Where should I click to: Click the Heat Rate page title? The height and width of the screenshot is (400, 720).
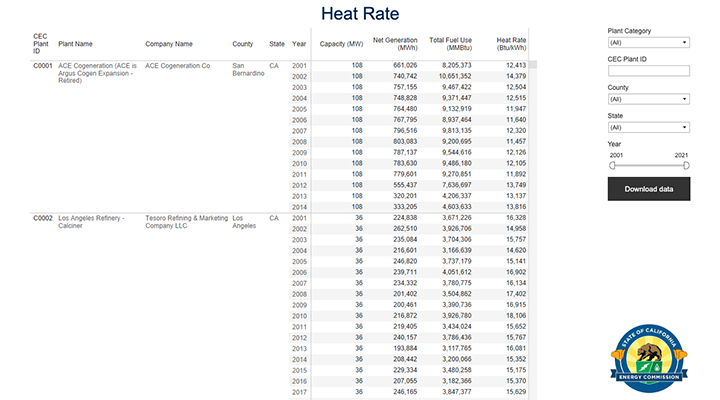pyautogui.click(x=360, y=14)
